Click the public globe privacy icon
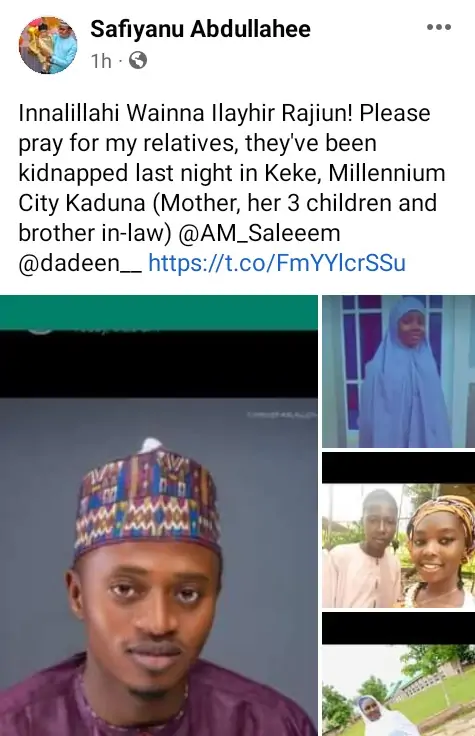 [x=138, y=61]
